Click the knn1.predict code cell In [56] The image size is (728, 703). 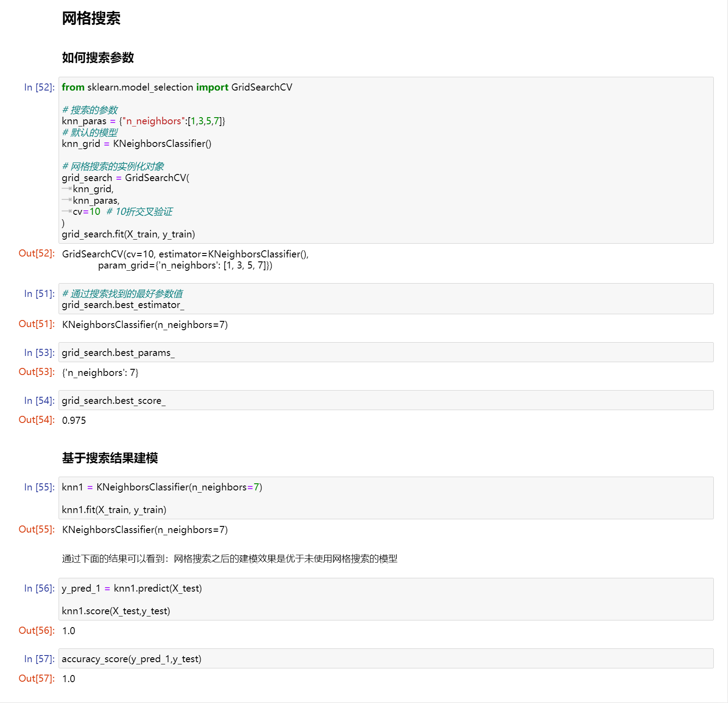click(386, 599)
